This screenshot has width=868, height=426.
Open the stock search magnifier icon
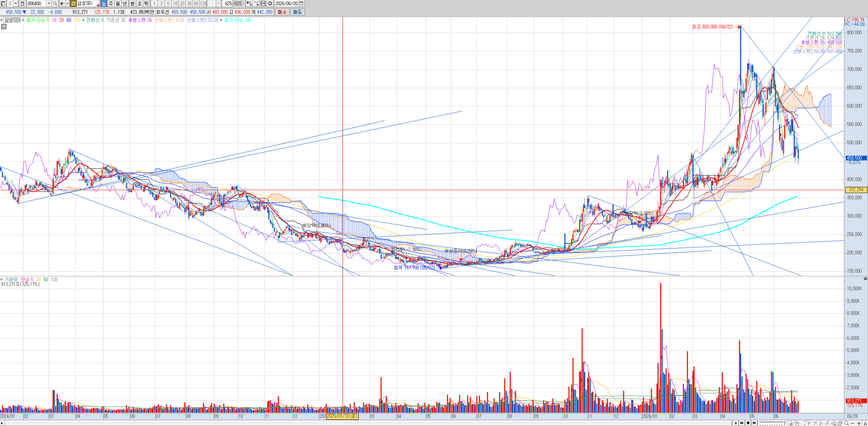[x=55, y=3]
